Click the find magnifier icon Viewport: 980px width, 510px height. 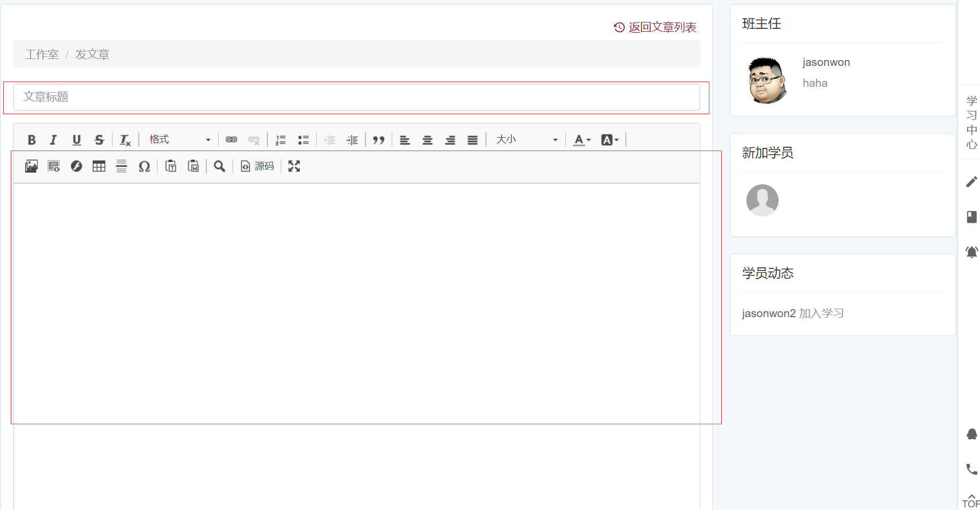pyautogui.click(x=220, y=166)
